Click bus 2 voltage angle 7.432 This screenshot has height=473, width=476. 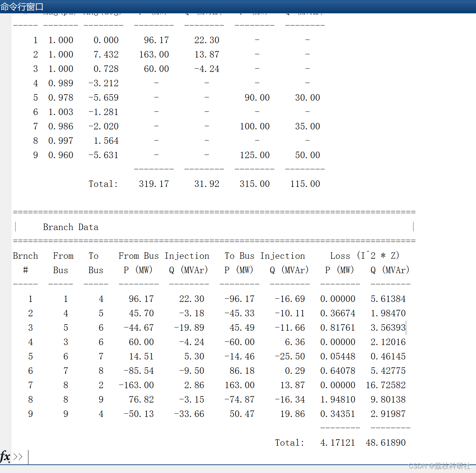coord(106,55)
